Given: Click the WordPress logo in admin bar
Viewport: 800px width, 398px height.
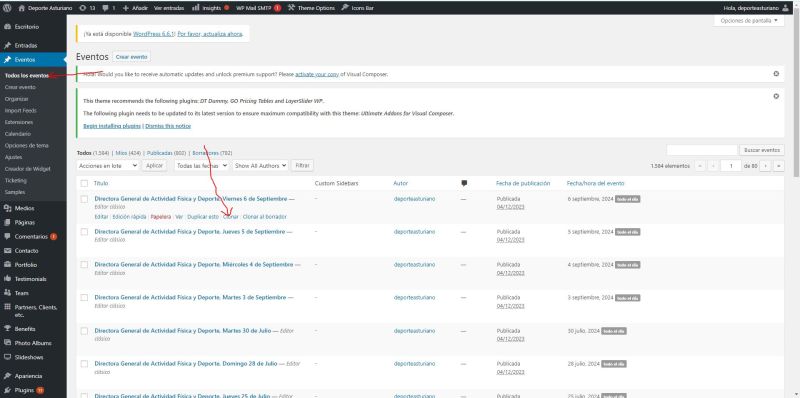Looking at the screenshot, I should tap(7, 8).
